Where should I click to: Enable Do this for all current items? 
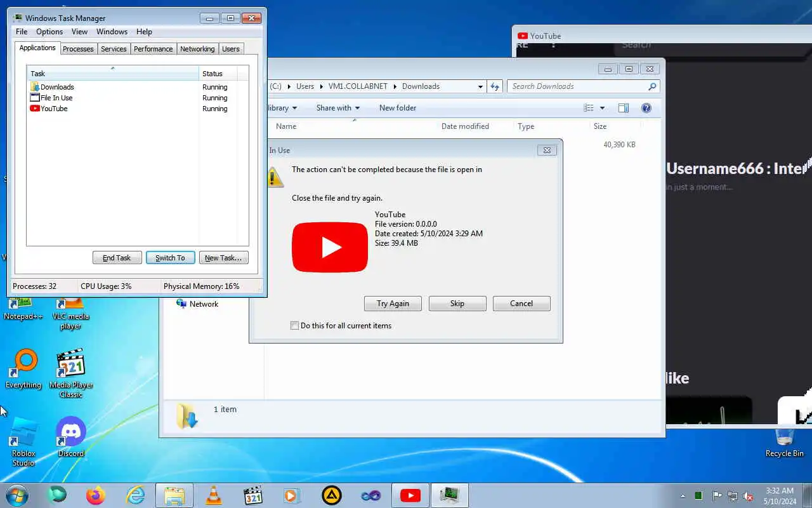[x=294, y=326]
